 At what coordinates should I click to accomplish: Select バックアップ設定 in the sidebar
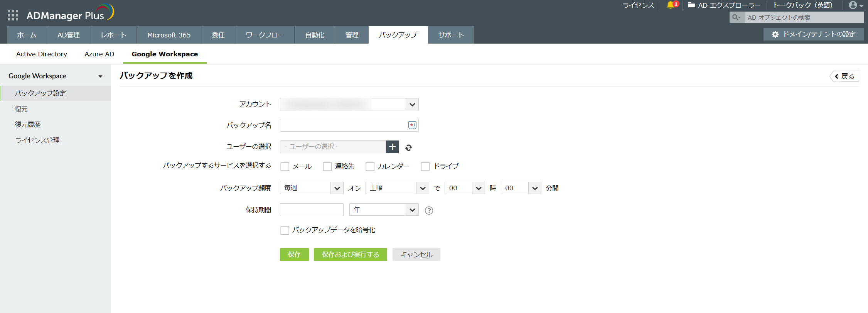coord(56,93)
